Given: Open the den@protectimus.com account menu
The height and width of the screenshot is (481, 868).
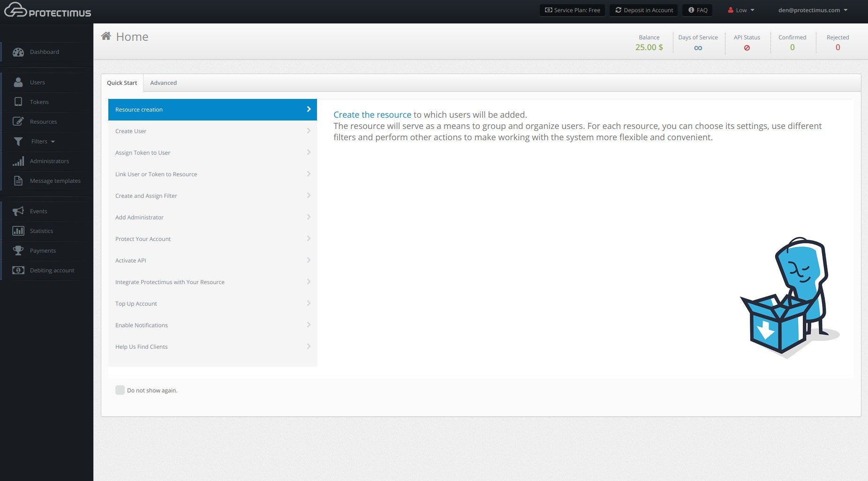Looking at the screenshot, I should point(813,10).
